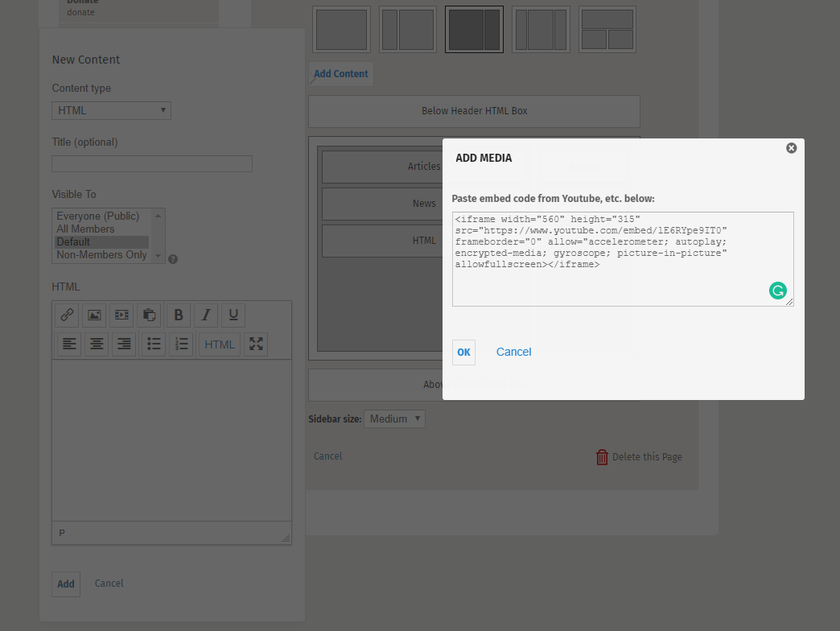Select the single column layout thumbnail
Image resolution: width=840 pixels, height=631 pixels.
click(x=341, y=30)
